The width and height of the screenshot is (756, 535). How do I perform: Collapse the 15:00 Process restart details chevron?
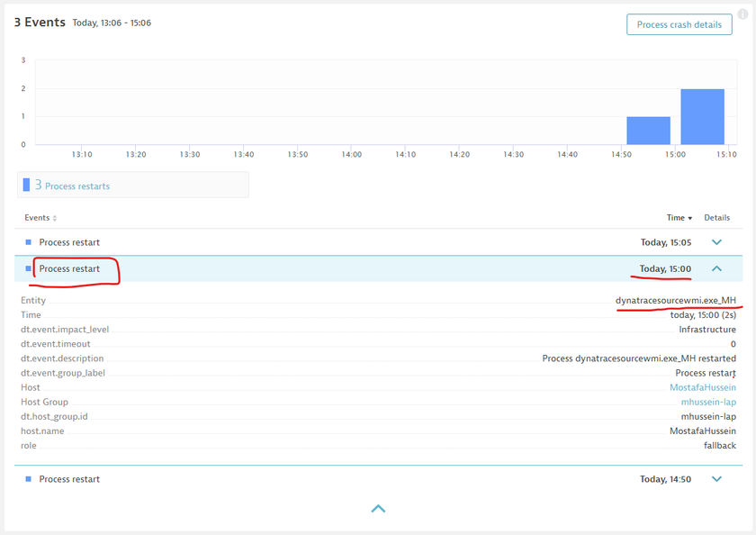[x=716, y=268]
